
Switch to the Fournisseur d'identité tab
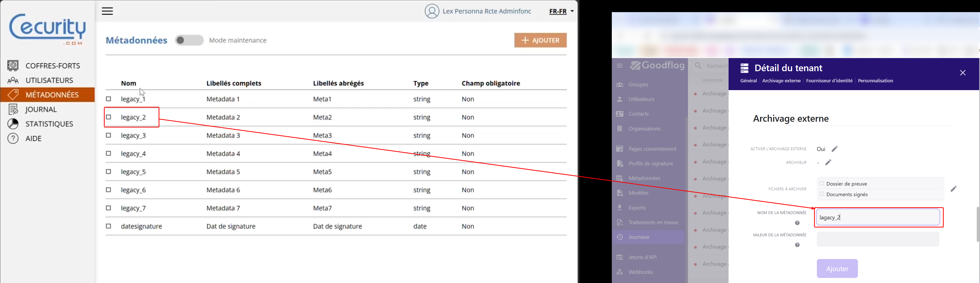(x=829, y=81)
